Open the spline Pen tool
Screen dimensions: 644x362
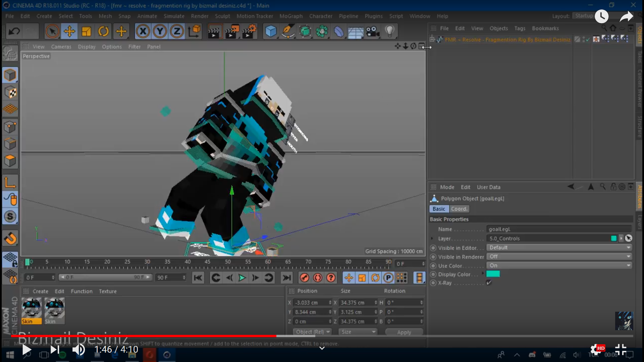288,32
